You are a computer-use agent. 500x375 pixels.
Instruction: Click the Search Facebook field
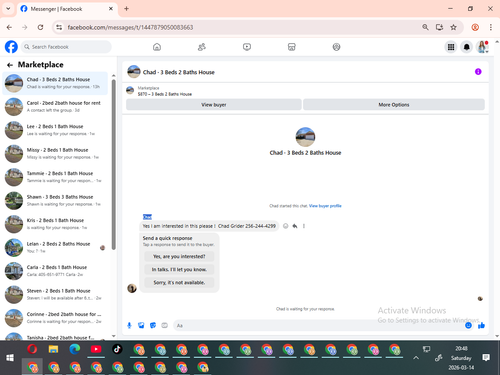[x=66, y=47]
